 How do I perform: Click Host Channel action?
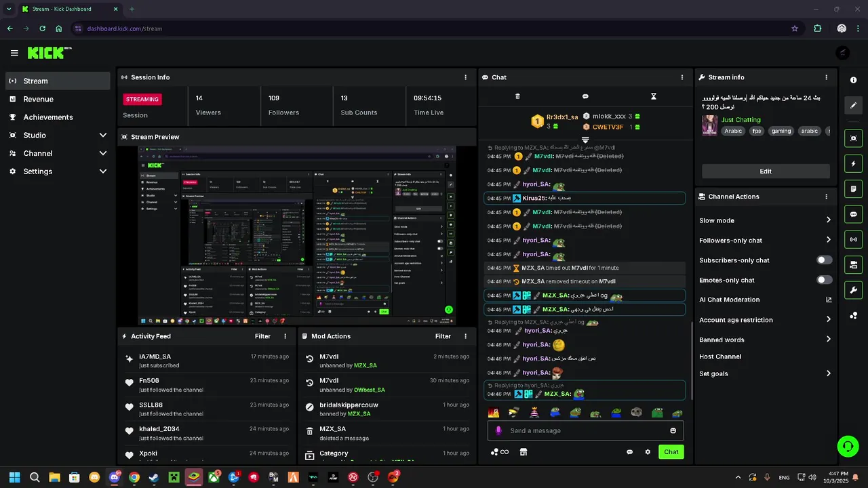720,357
